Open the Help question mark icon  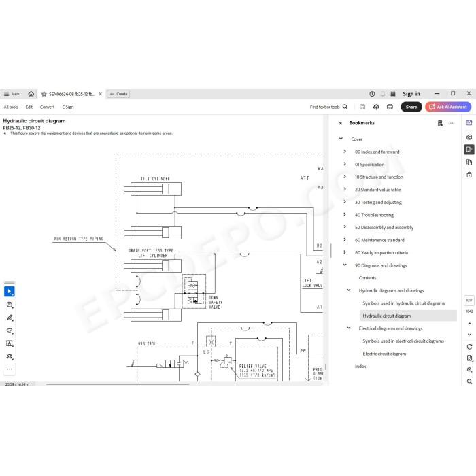click(372, 94)
